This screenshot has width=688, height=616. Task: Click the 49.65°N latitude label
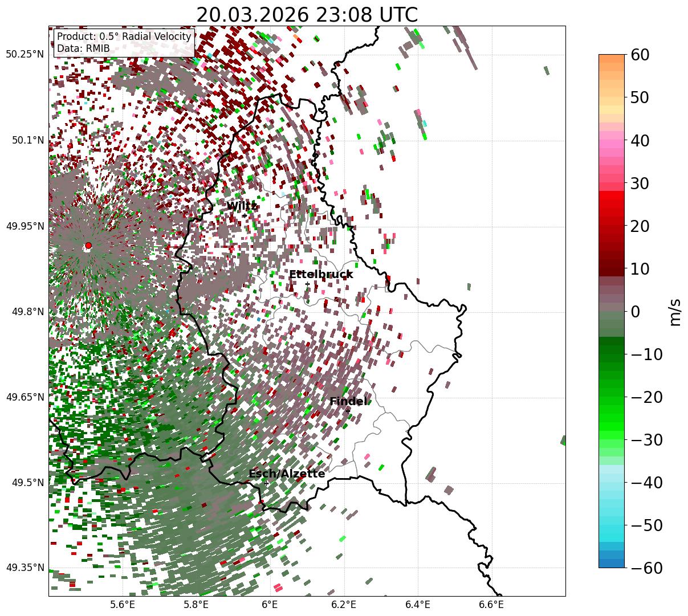click(x=25, y=397)
